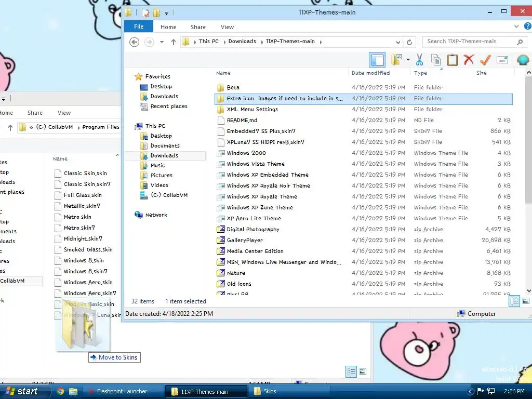
Task: Click the Forward navigation arrow
Action: coord(149,42)
